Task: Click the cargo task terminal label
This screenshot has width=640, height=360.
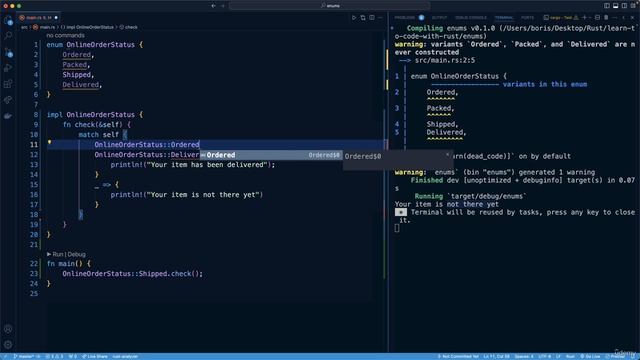Action: [x=560, y=18]
